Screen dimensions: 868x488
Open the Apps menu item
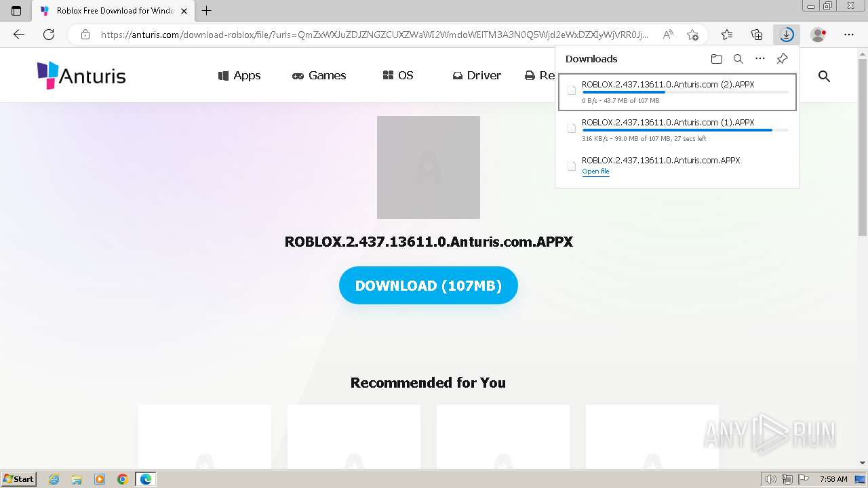pyautogui.click(x=239, y=75)
